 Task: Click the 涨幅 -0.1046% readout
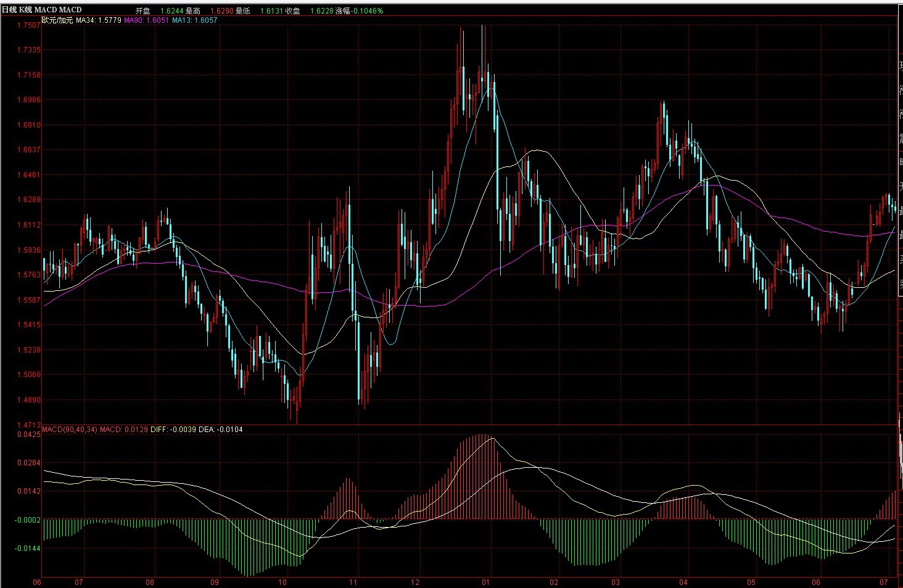pyautogui.click(x=359, y=11)
